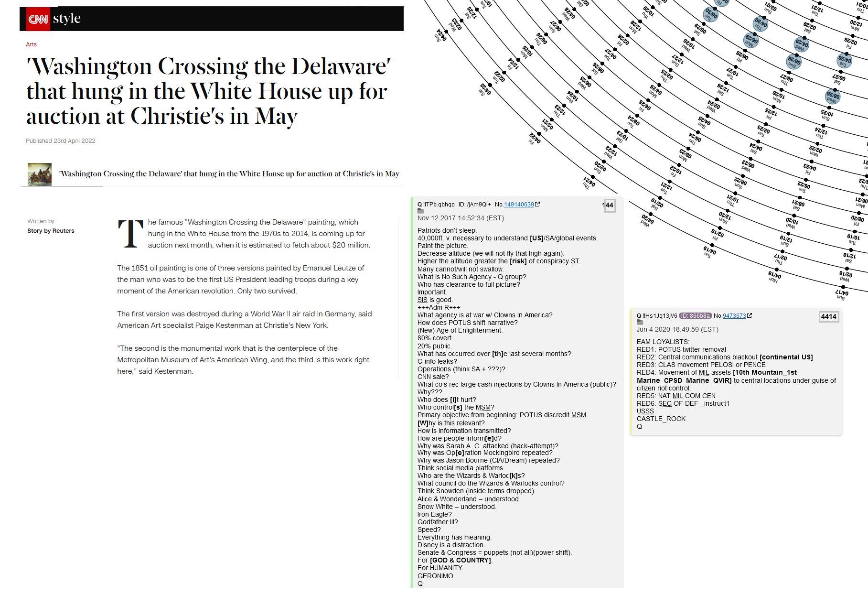868x616 pixels.
Task: Click the line 'CASTLE_ROCK'
Action: 661,419
